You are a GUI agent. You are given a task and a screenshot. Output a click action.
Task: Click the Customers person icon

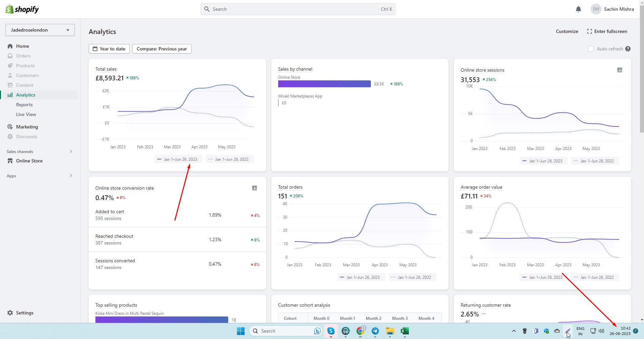tap(10, 75)
